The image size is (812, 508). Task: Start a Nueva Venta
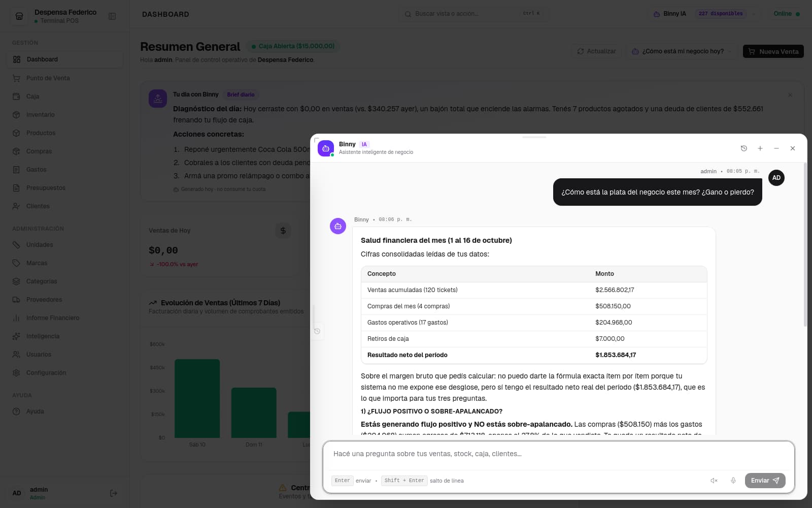(773, 51)
